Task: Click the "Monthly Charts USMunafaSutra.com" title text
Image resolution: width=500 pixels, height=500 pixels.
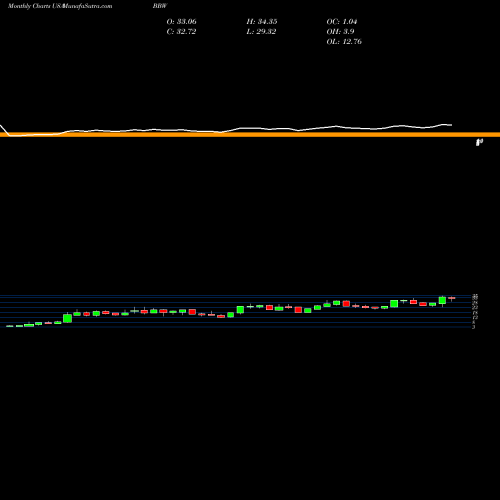Action: click(60, 6)
